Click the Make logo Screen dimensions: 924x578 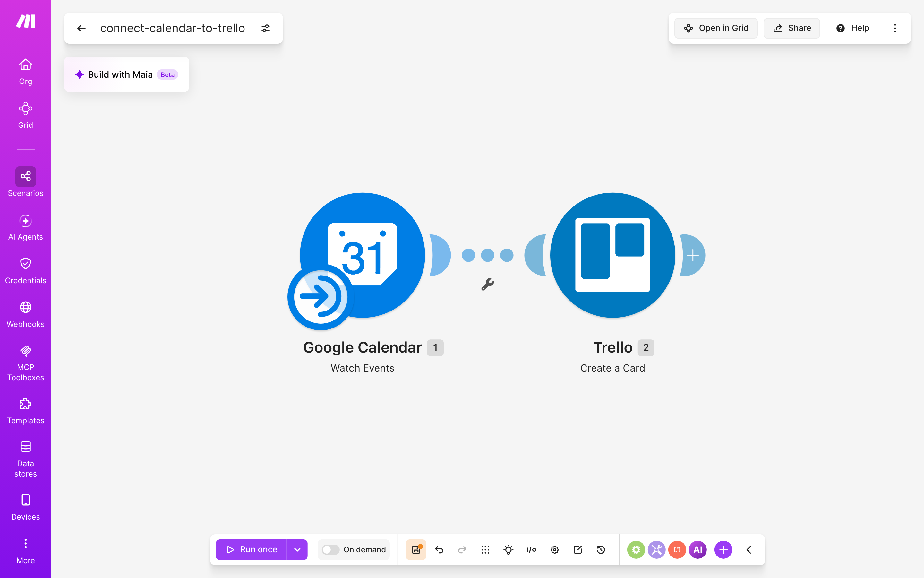point(26,22)
